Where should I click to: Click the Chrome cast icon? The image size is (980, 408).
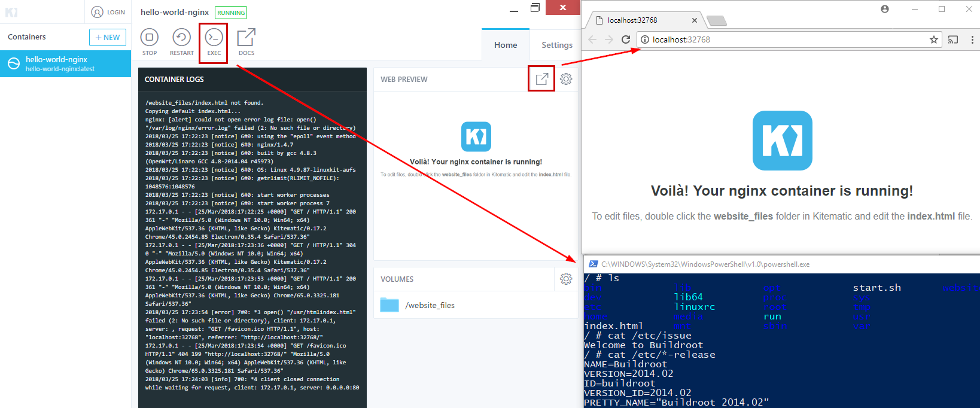953,39
